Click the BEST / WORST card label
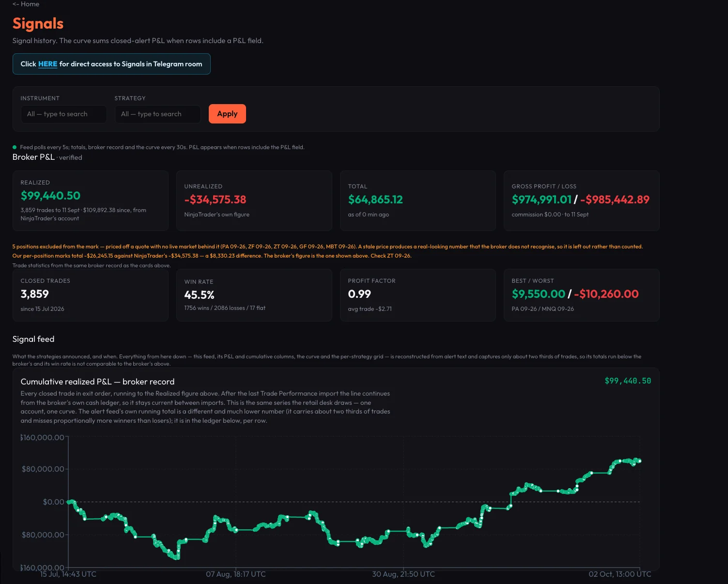The image size is (728, 584). pos(533,281)
